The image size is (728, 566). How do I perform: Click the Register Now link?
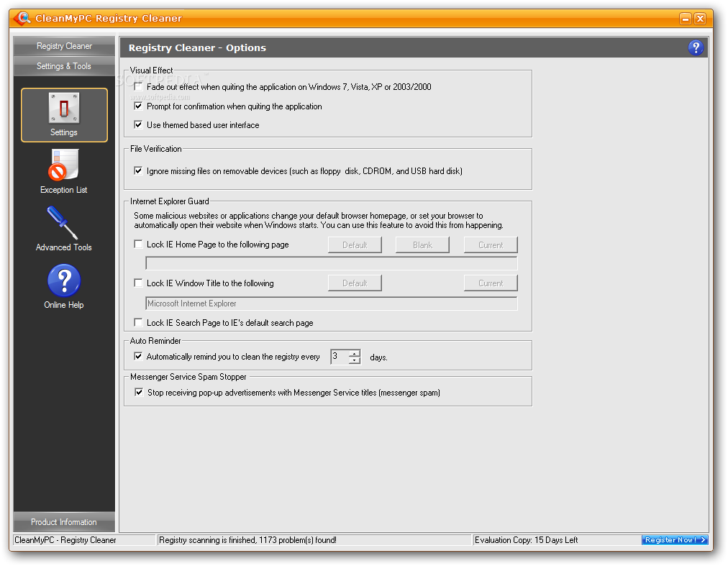675,539
